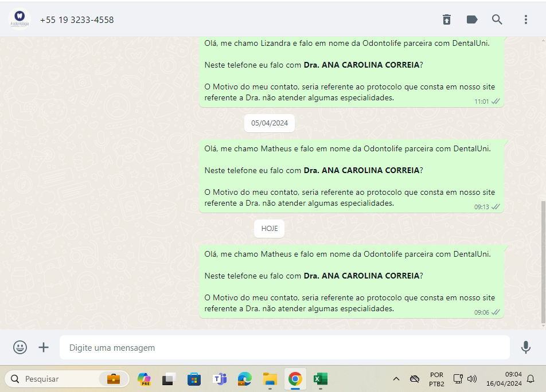Open Copilot preview from the taskbar

[x=144, y=379]
